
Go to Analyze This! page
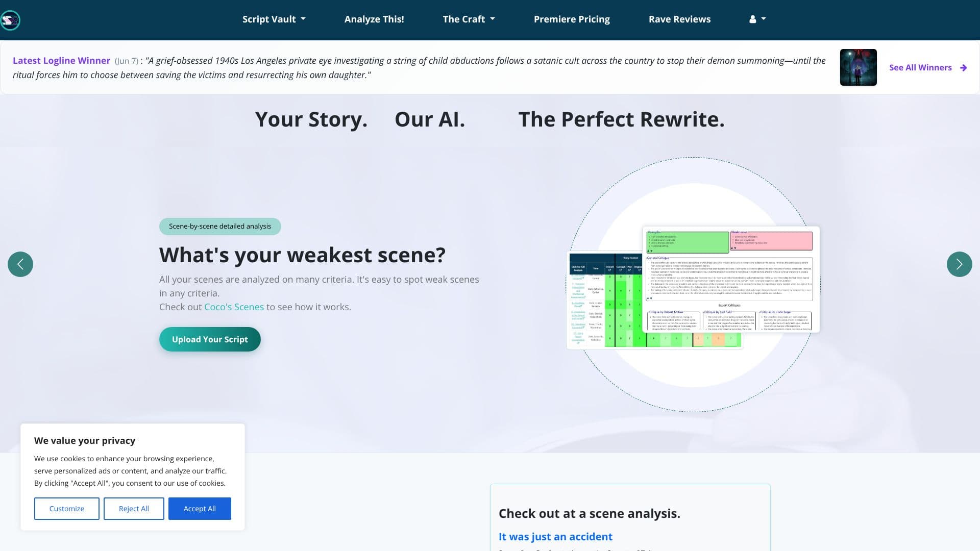[x=374, y=19]
